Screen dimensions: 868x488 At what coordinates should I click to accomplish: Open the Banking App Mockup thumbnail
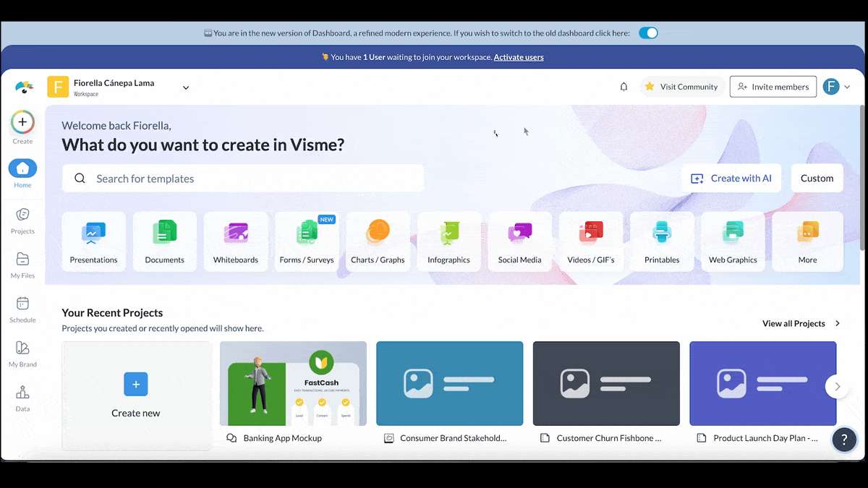[x=293, y=383]
